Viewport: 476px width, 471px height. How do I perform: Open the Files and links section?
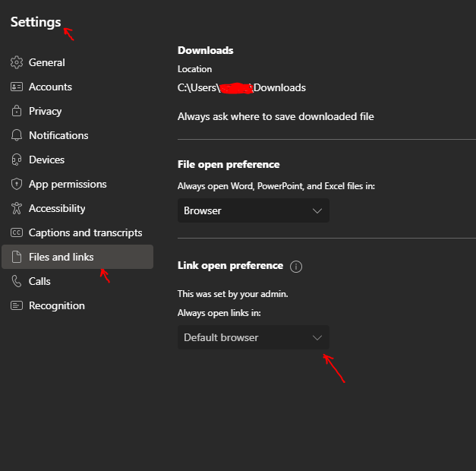[x=77, y=257]
